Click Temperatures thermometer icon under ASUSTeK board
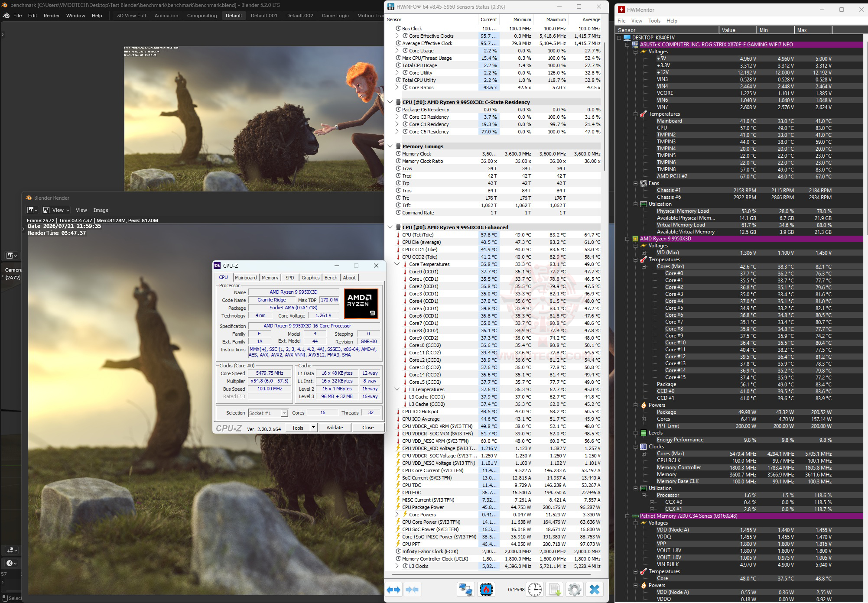This screenshot has height=603, width=868. [x=644, y=114]
